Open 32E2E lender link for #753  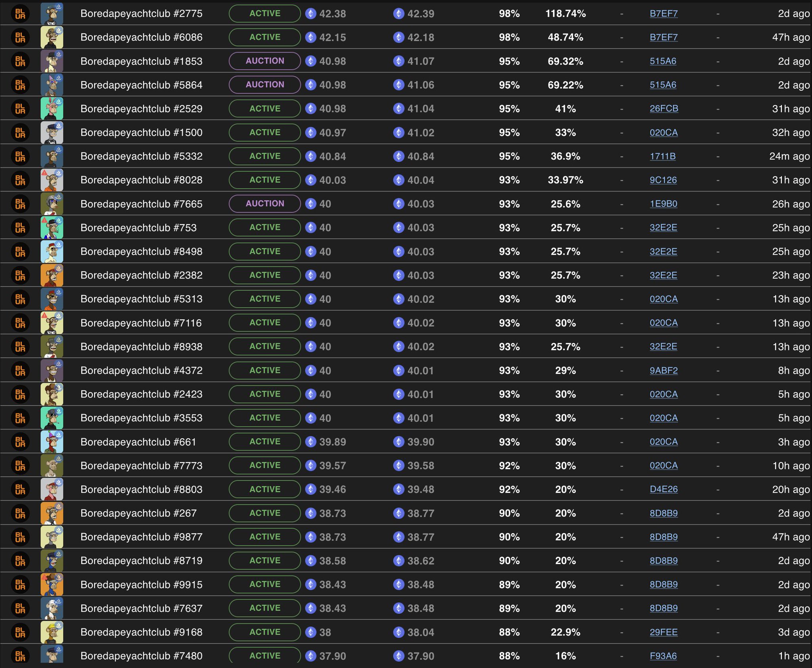click(x=663, y=228)
